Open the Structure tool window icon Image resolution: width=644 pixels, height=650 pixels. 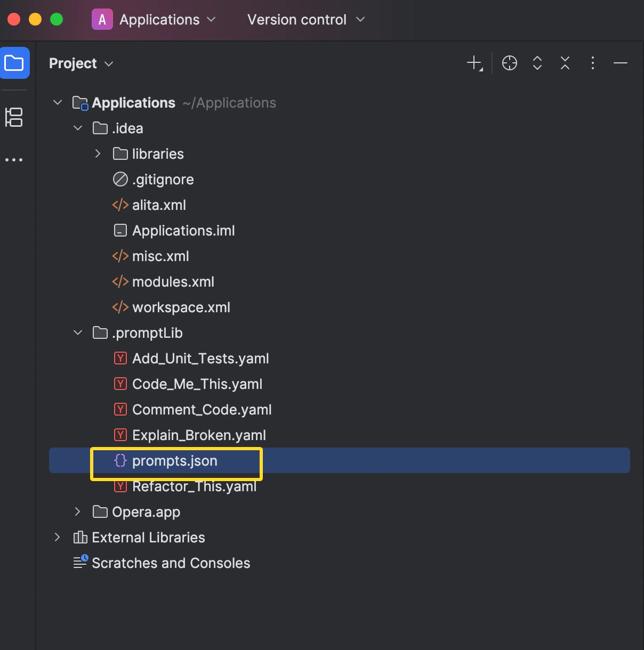click(x=14, y=117)
